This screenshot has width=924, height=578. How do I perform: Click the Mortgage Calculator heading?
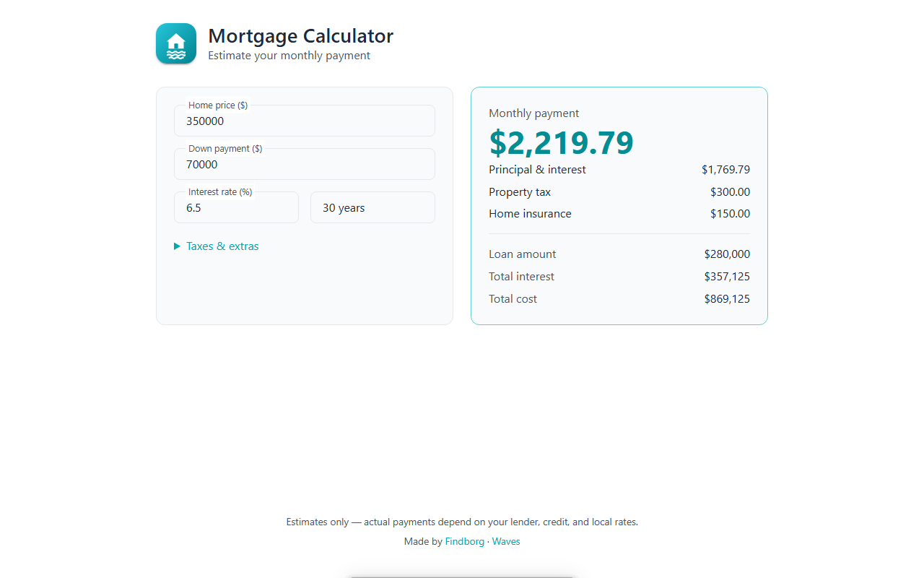[300, 36]
